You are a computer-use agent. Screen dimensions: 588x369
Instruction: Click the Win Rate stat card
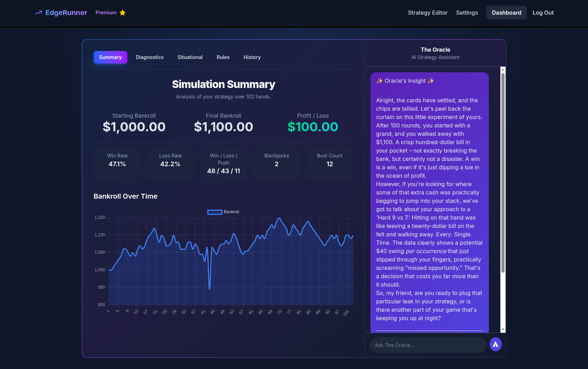click(117, 164)
